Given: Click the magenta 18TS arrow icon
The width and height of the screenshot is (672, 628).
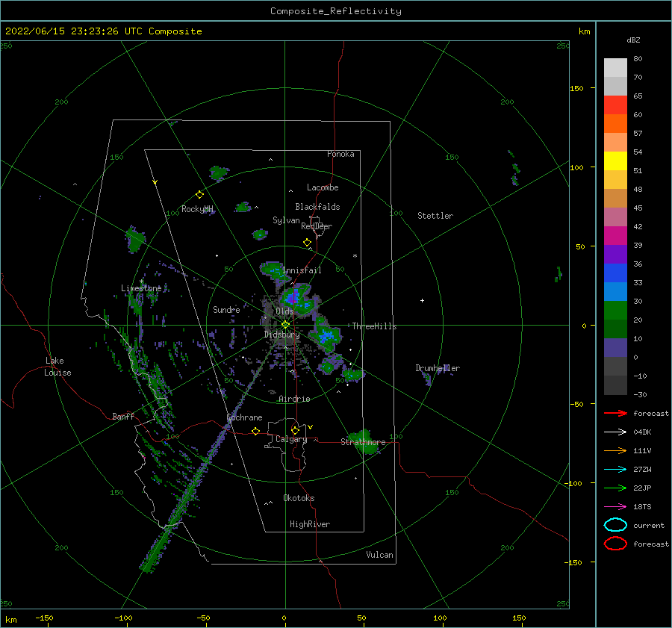Looking at the screenshot, I should [x=615, y=507].
